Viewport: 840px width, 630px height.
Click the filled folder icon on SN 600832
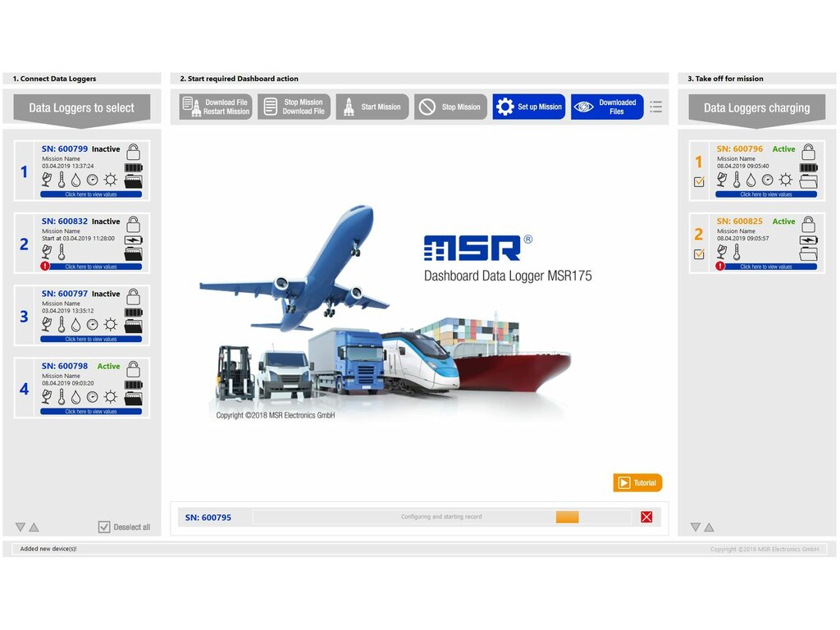[x=134, y=253]
